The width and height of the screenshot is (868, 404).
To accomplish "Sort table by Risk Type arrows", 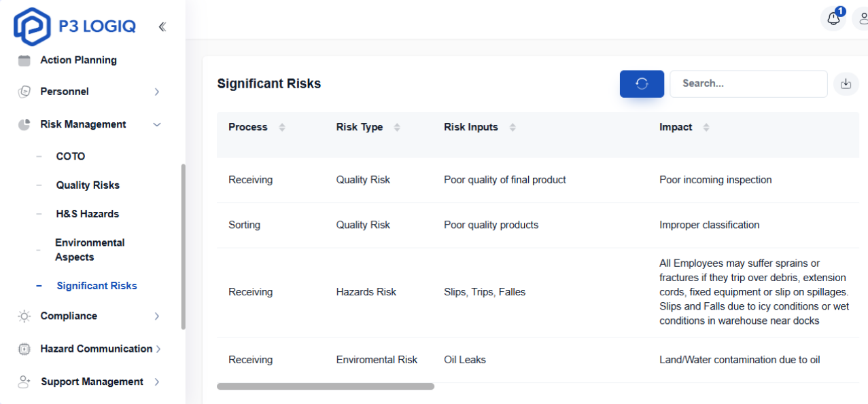I will pos(397,127).
